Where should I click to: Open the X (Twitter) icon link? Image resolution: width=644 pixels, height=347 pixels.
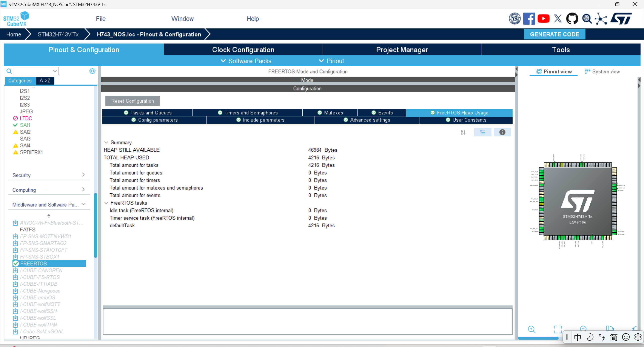pos(558,19)
